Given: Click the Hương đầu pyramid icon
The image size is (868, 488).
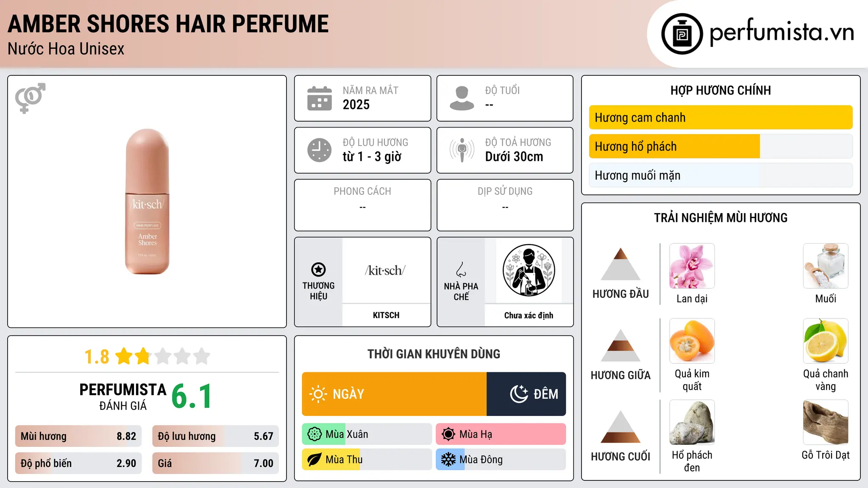Looking at the screenshot, I should click(x=620, y=264).
